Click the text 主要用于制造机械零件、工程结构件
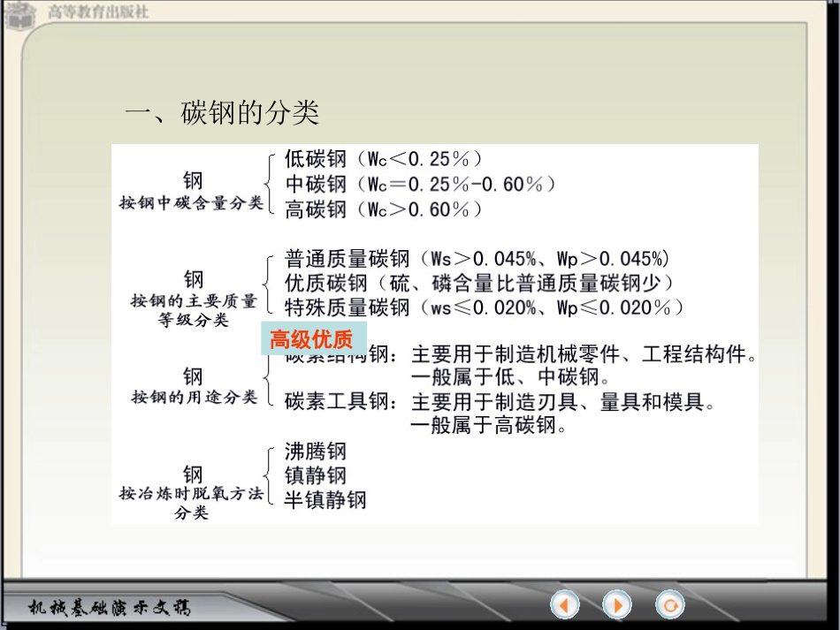 click(584, 353)
